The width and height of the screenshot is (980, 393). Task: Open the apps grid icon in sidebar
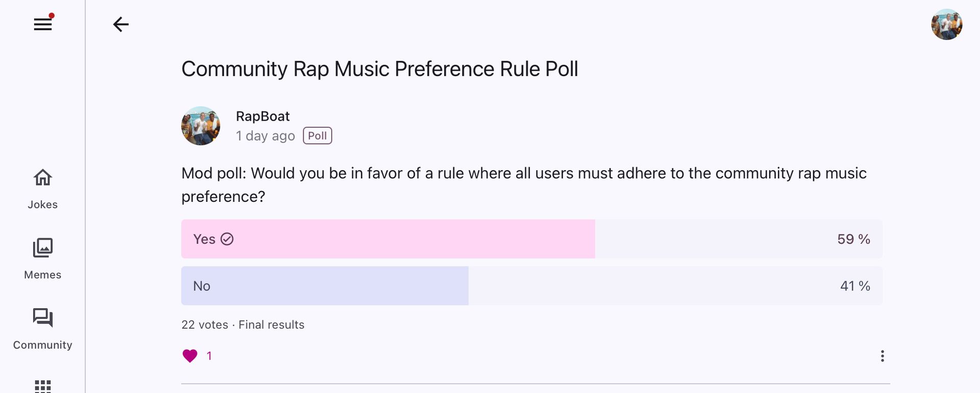click(43, 386)
